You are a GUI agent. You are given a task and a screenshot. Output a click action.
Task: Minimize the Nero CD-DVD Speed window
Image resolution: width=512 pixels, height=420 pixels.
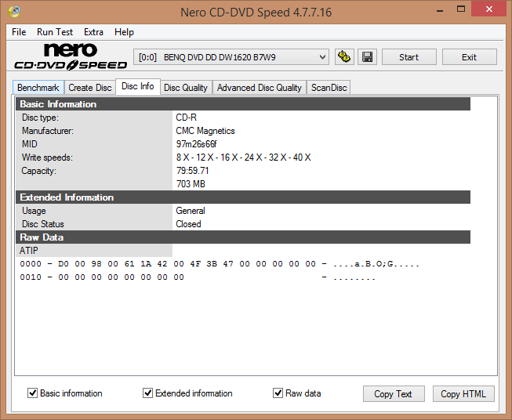click(440, 9)
